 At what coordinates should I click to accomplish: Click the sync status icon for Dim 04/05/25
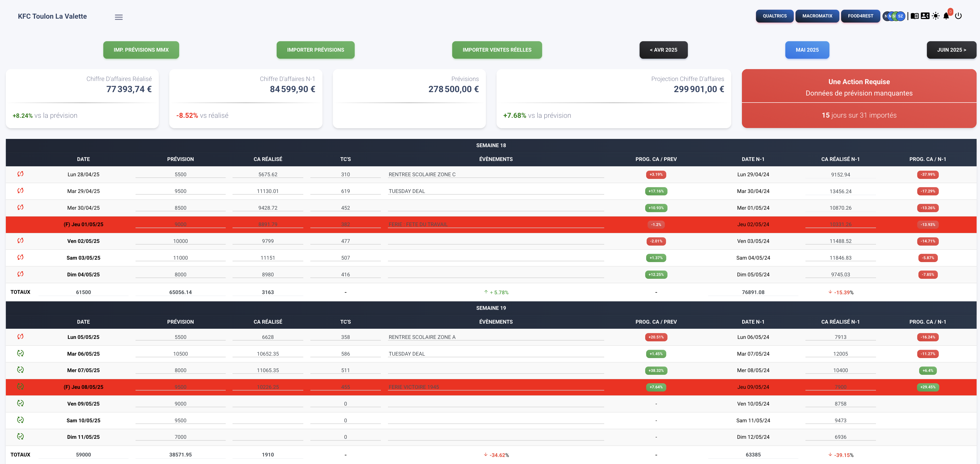(21, 274)
